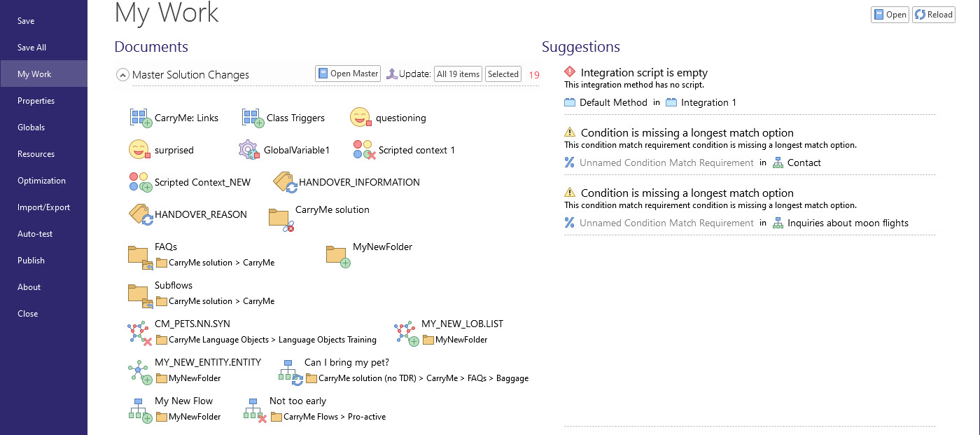Image resolution: width=980 pixels, height=435 pixels.
Task: Click the Not too early flow icon
Action: [253, 408]
